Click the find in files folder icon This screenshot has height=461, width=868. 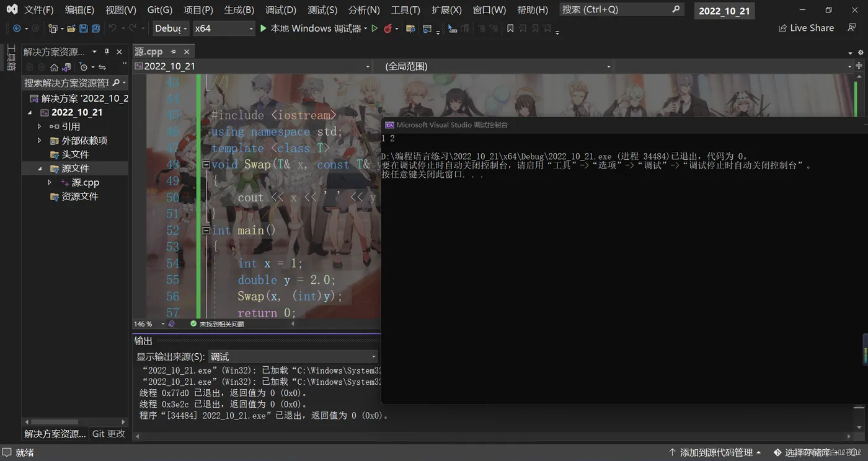pyautogui.click(x=410, y=29)
